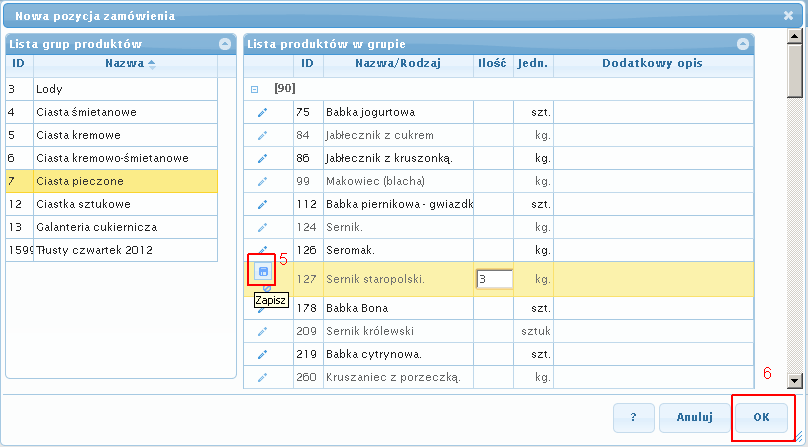Collapse the Lista grup produktów panel

point(225,44)
